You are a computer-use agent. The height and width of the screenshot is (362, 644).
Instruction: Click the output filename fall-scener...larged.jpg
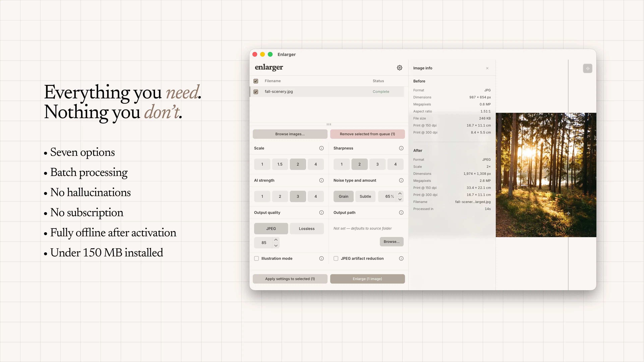tap(473, 202)
